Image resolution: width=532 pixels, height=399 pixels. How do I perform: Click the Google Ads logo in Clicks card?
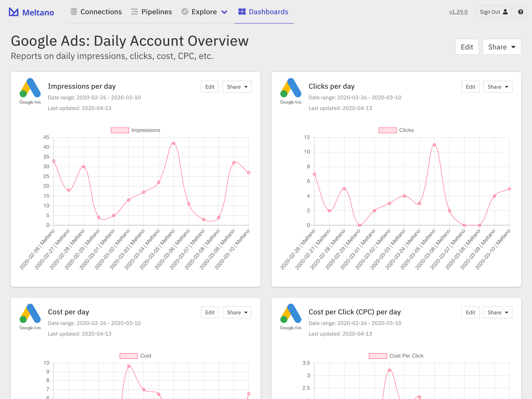[291, 91]
